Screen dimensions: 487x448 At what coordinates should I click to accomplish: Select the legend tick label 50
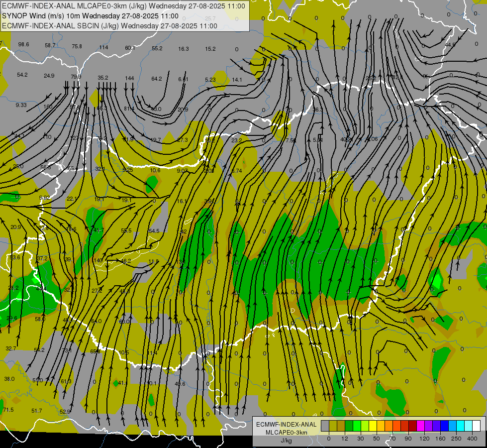[x=377, y=439]
